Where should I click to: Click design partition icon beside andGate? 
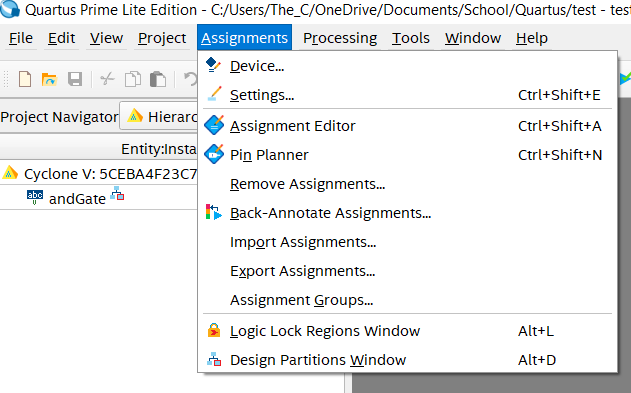(117, 193)
